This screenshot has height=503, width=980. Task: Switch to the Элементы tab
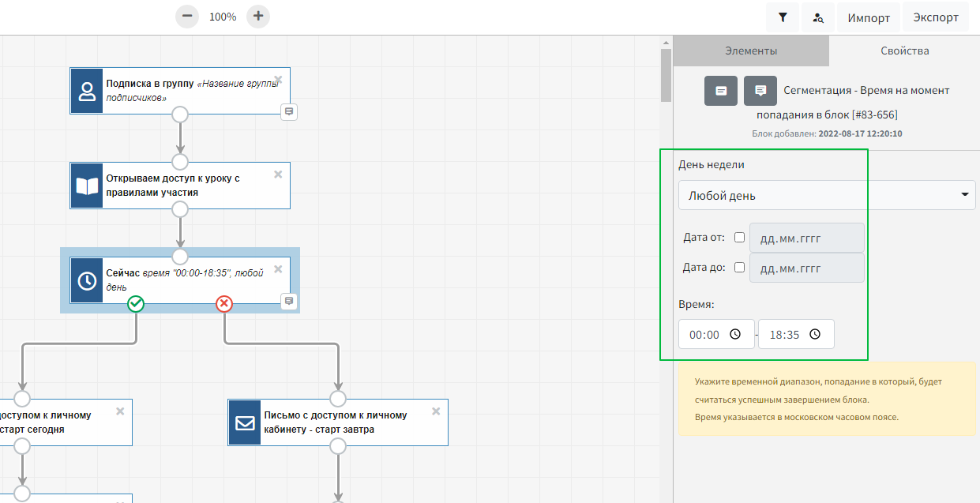[x=751, y=51]
